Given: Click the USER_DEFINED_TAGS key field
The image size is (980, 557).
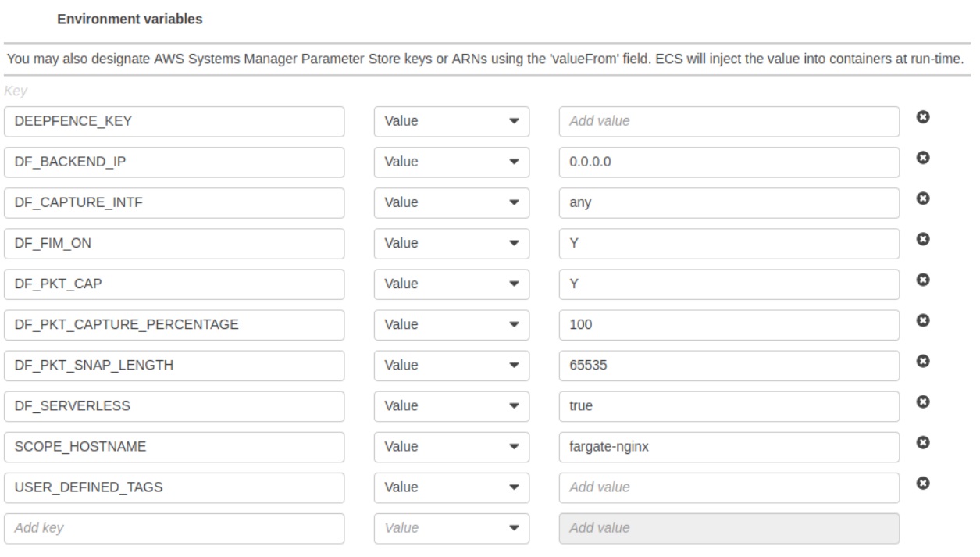Looking at the screenshot, I should coord(174,487).
